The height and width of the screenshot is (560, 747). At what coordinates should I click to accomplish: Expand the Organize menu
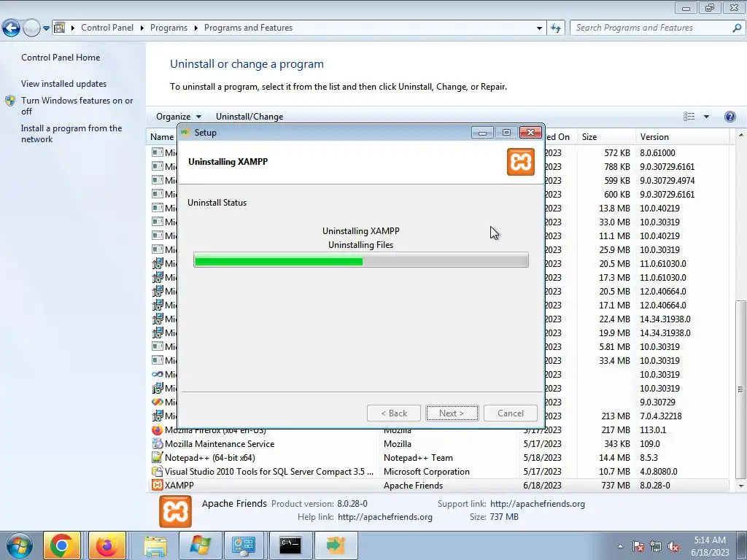tap(179, 117)
